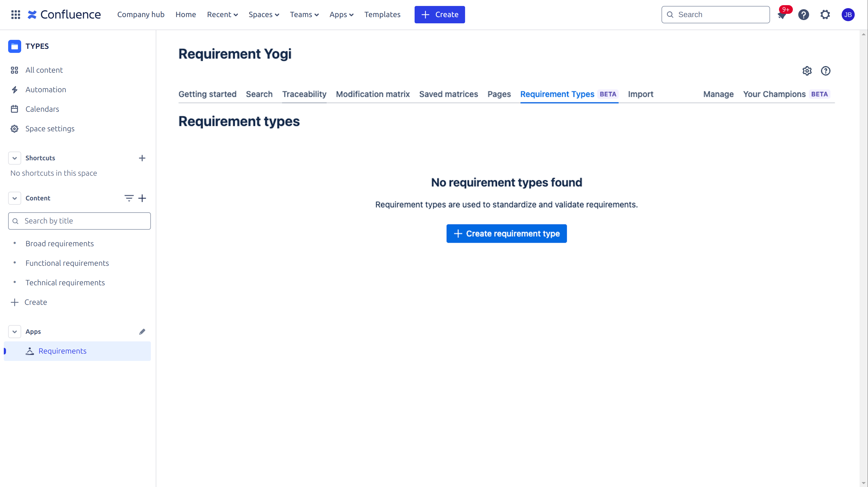Add a shortcut with the plus icon
Image resolution: width=868 pixels, height=487 pixels.
[x=142, y=158]
